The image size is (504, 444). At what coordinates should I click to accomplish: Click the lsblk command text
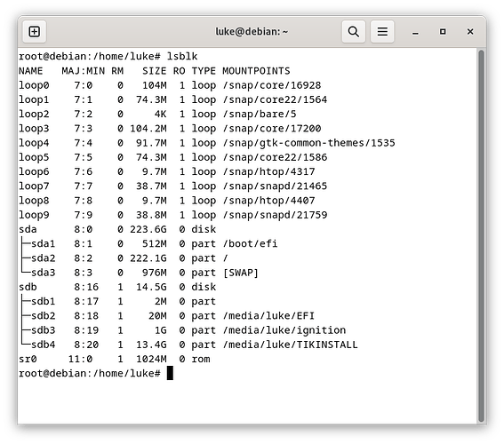[x=182, y=57]
